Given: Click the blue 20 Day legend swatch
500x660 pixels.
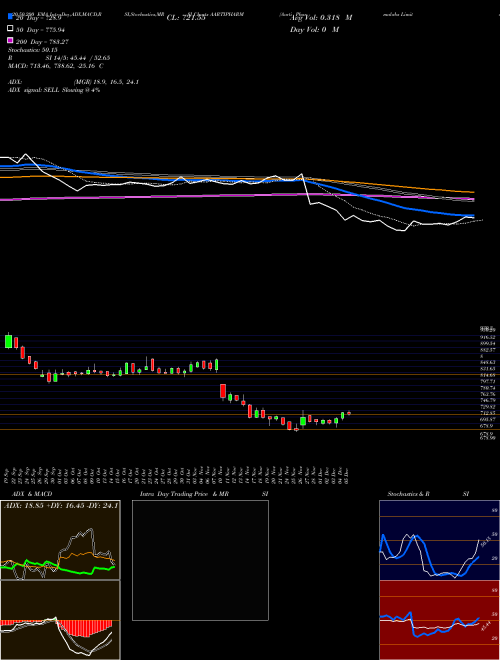Looking at the screenshot, I should point(11,17).
